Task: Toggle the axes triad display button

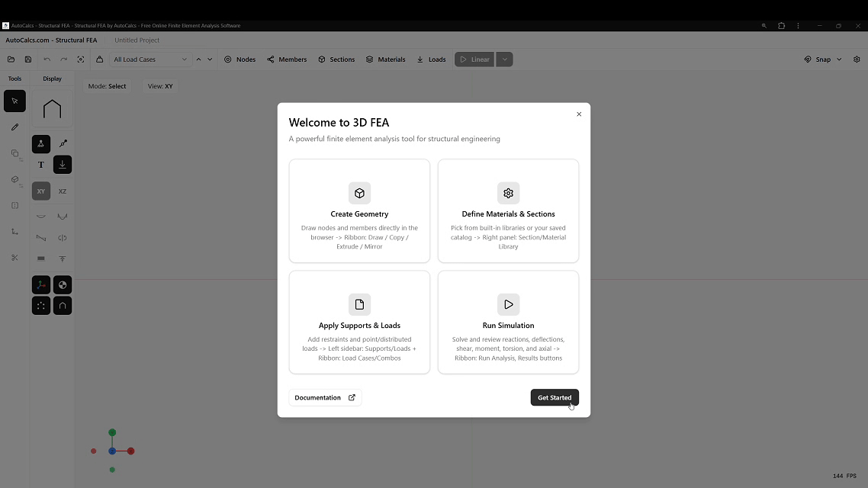Action: [41, 284]
